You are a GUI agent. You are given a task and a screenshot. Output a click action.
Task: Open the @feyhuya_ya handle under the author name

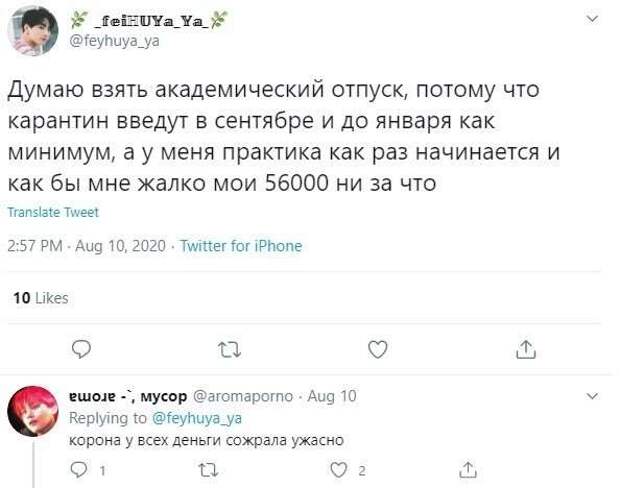[x=114, y=41]
